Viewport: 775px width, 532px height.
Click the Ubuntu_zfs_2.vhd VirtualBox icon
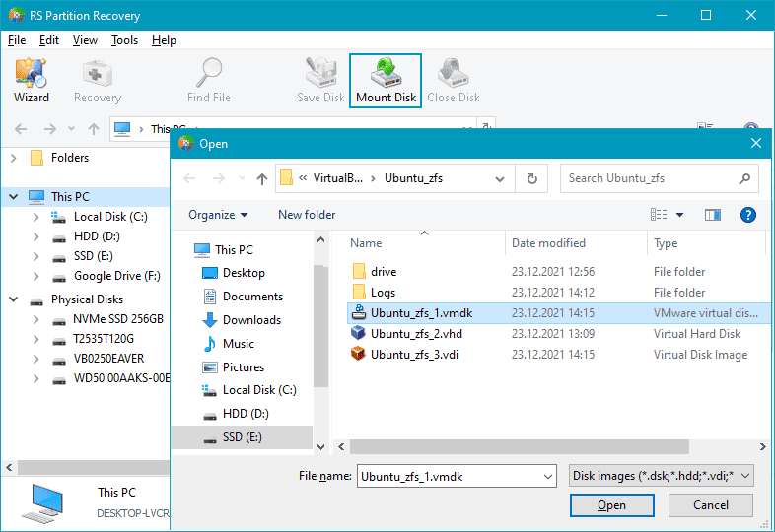click(358, 333)
